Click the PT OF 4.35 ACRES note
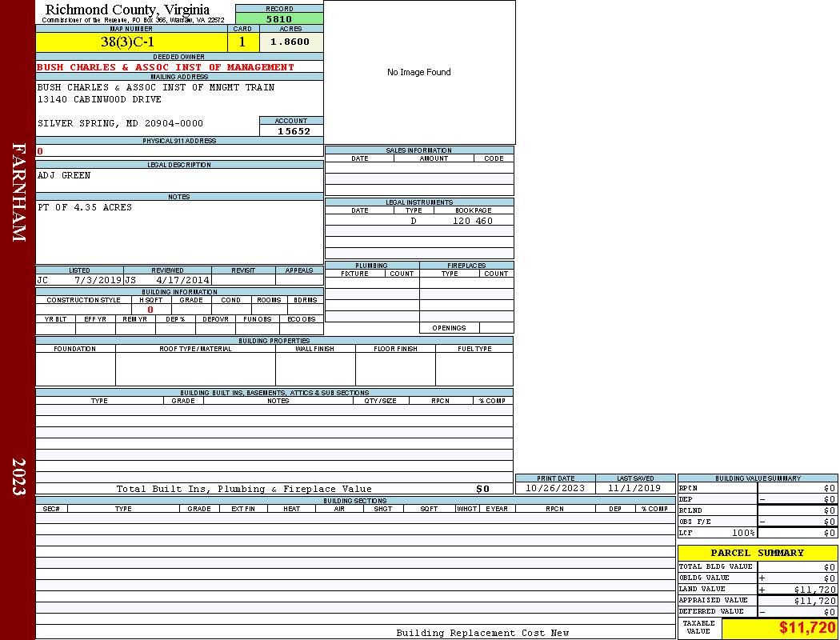This screenshot has width=840, height=640. [x=85, y=207]
